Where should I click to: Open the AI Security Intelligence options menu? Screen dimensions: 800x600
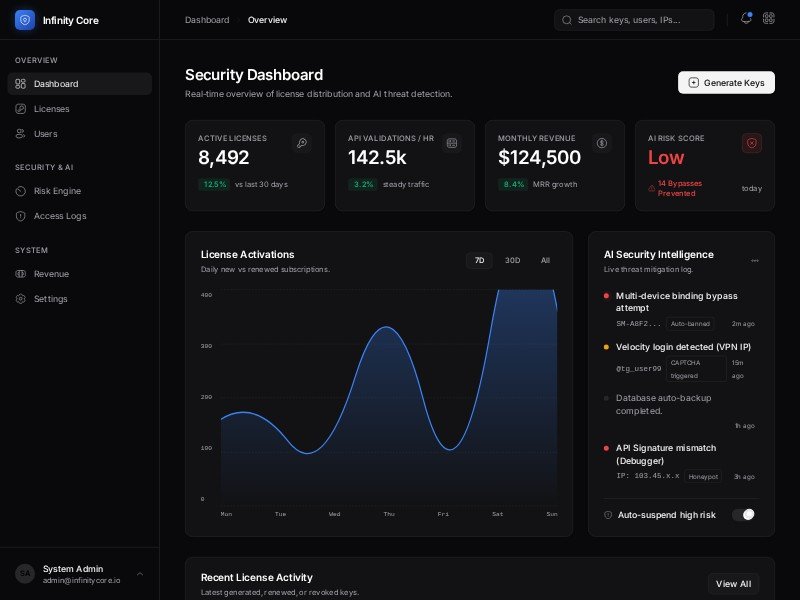(755, 259)
